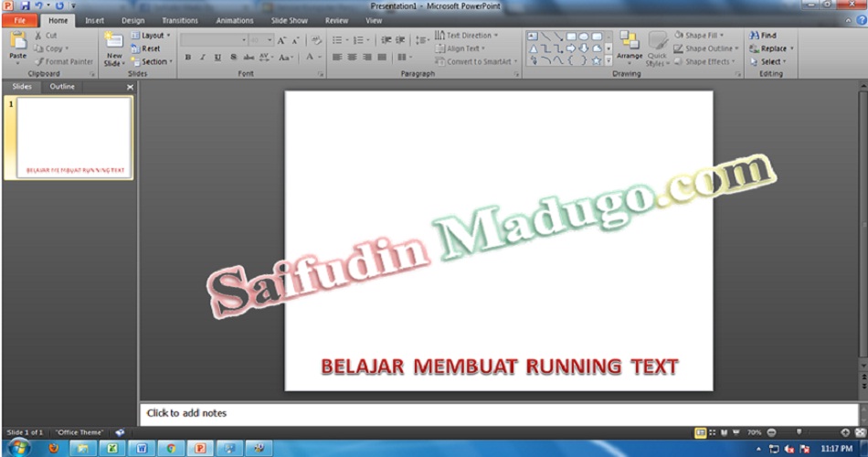868x457 pixels.
Task: Click the Zoom In plus button
Action: tap(845, 432)
